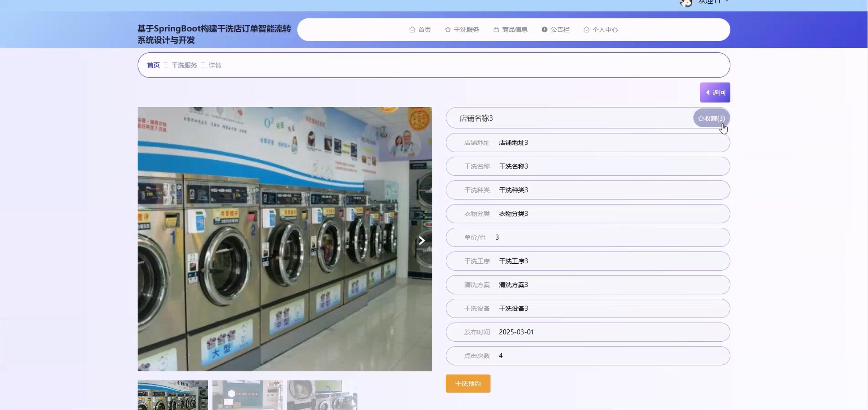The image size is (868, 410).
Task: Click the star icon beside 干洗服务
Action: 448,30
